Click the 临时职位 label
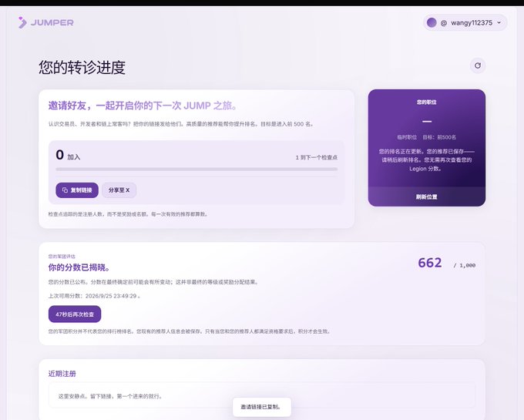Image resolution: width=524 pixels, height=420 pixels. click(407, 137)
